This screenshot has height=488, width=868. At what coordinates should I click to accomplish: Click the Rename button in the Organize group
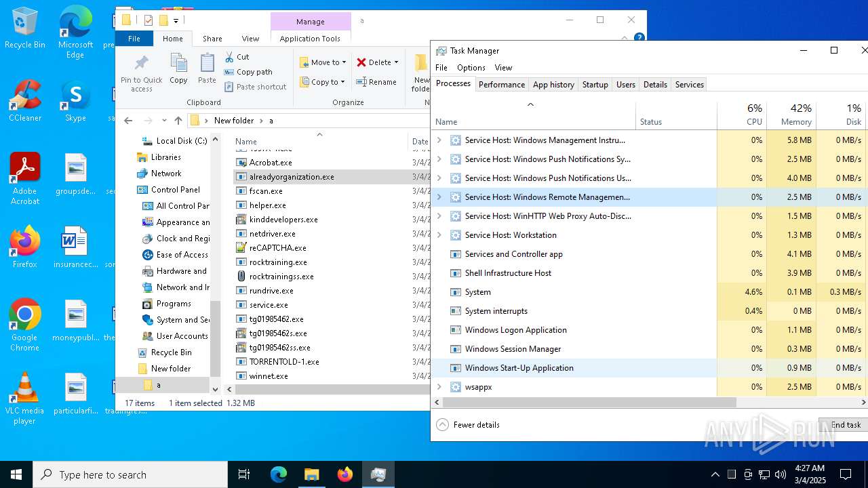[x=376, y=82]
